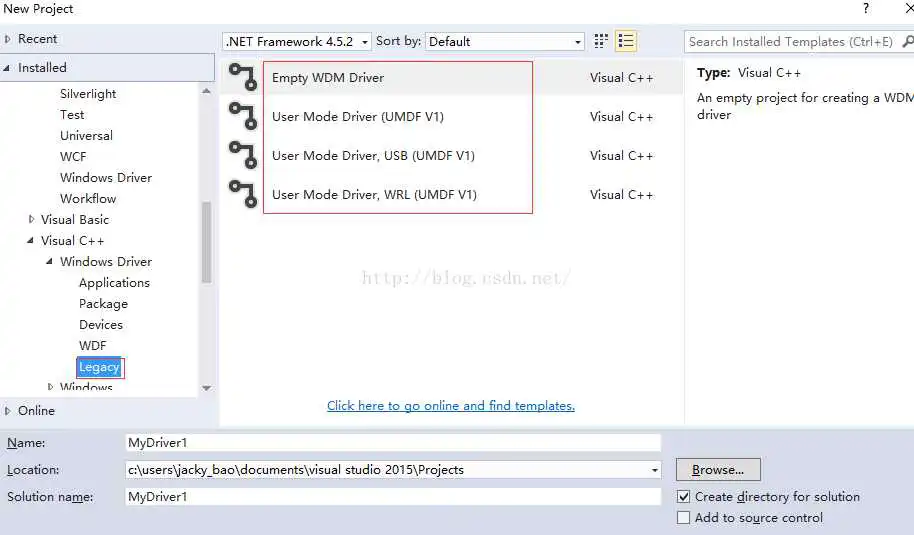The width and height of the screenshot is (914, 535).
Task: Switch to small icons grid view
Action: click(601, 41)
